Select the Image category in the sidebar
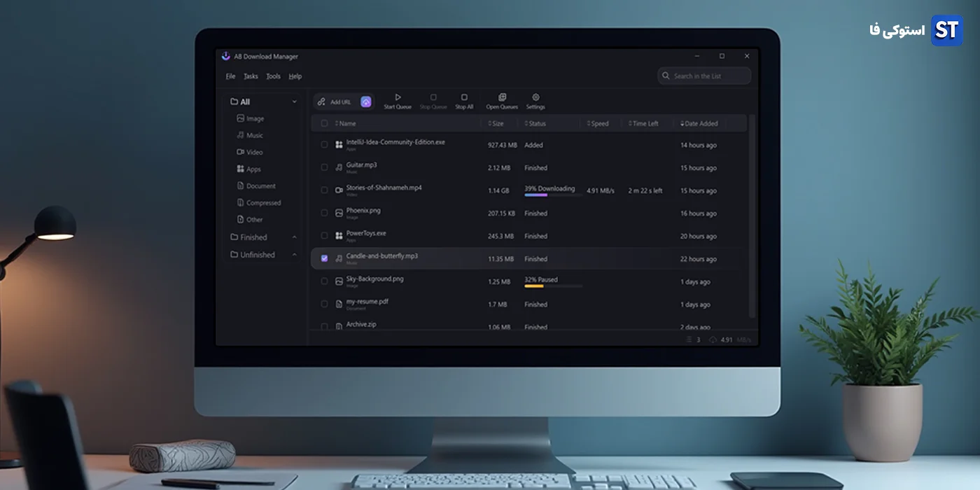980x490 pixels. pyautogui.click(x=255, y=118)
